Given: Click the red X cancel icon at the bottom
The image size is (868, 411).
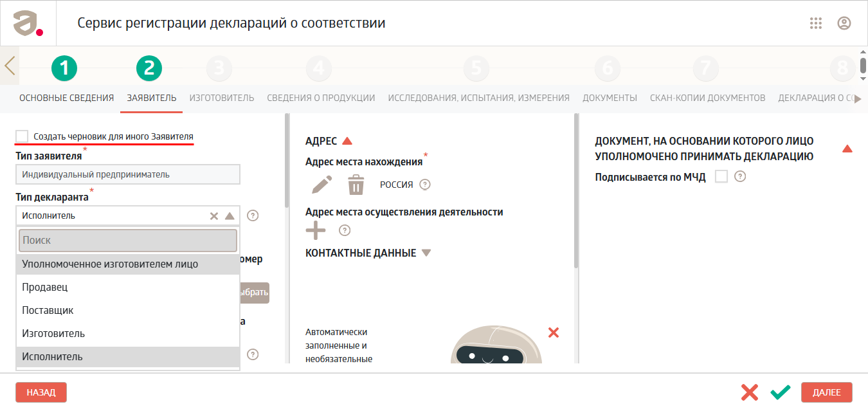Looking at the screenshot, I should tap(749, 392).
